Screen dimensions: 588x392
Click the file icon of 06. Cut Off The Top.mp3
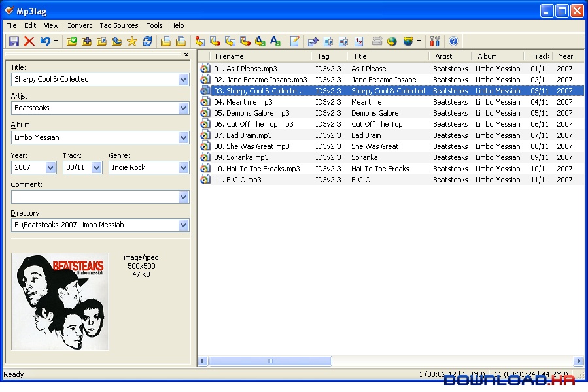205,124
